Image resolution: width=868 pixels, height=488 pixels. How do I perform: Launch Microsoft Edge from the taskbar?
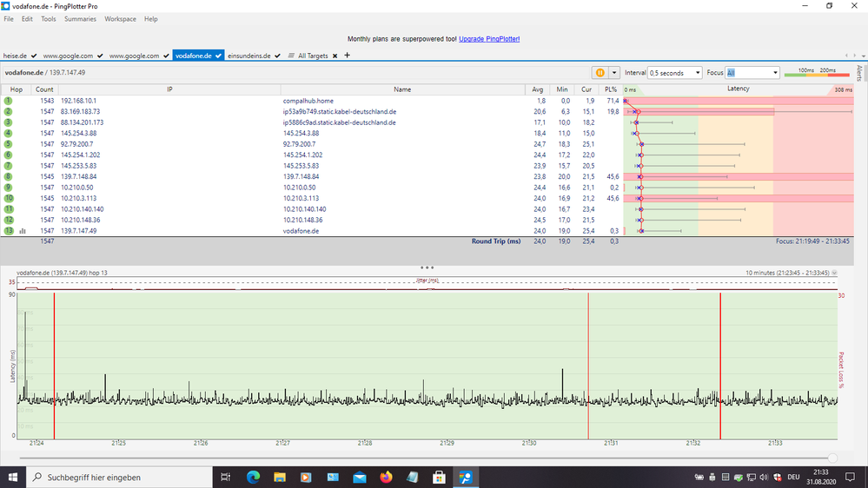(253, 477)
